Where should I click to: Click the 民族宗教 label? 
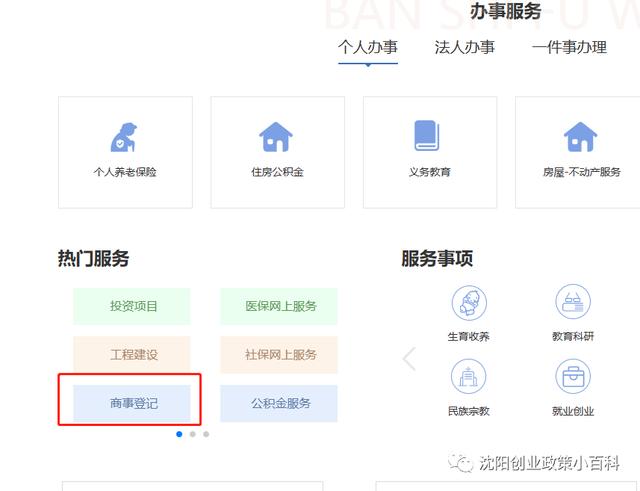coord(469,411)
